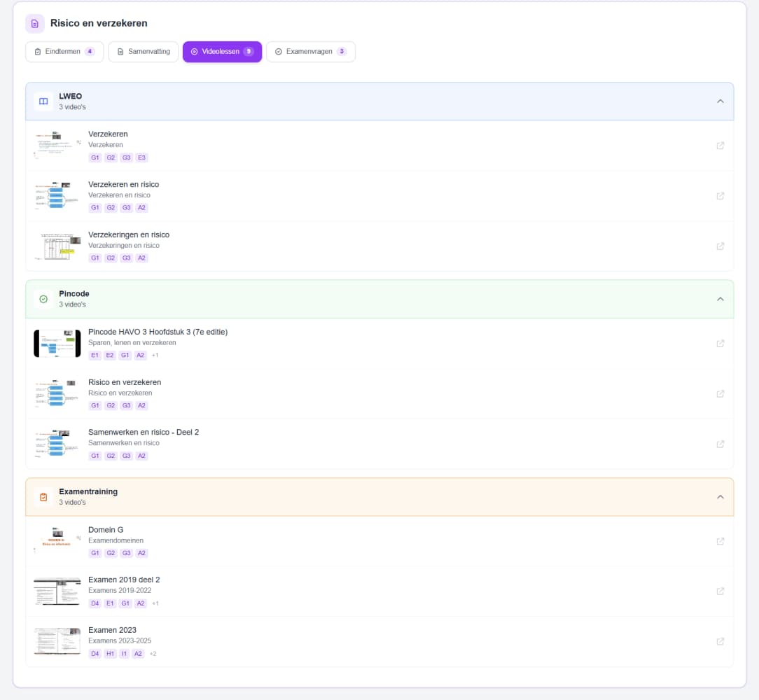The width and height of the screenshot is (759, 700).
Task: Open external link for Domein G video
Action: [x=720, y=541]
